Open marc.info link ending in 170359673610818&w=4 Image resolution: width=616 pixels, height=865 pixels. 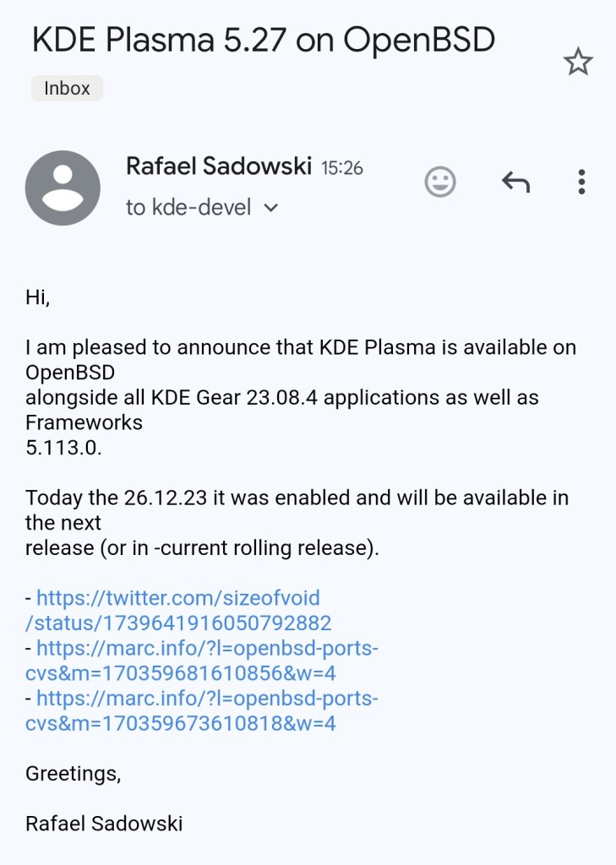[203, 711]
